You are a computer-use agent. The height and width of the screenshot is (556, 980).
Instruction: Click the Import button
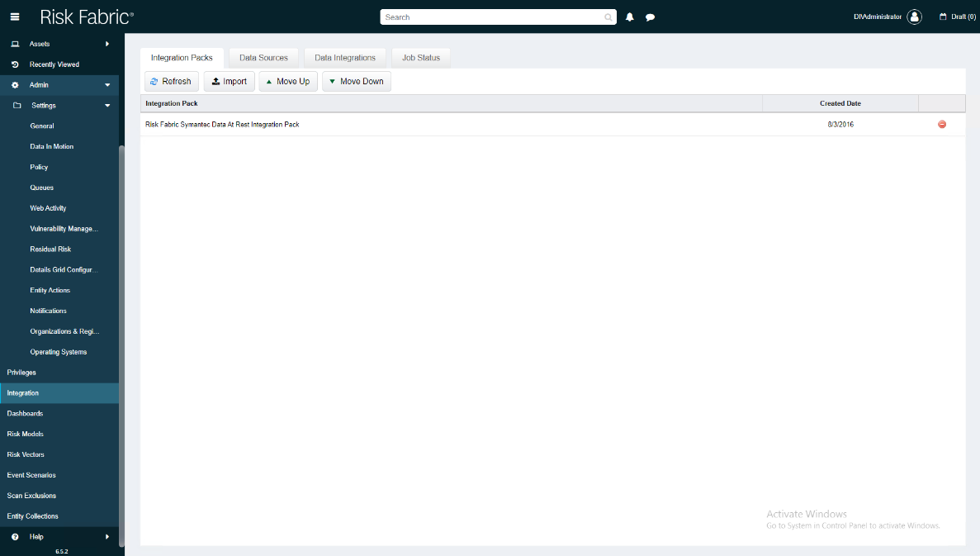[x=229, y=82]
